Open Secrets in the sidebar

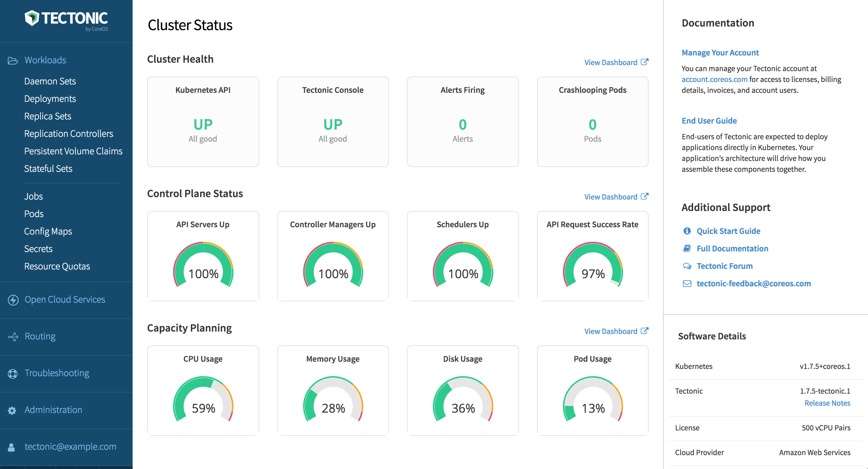pyautogui.click(x=38, y=249)
